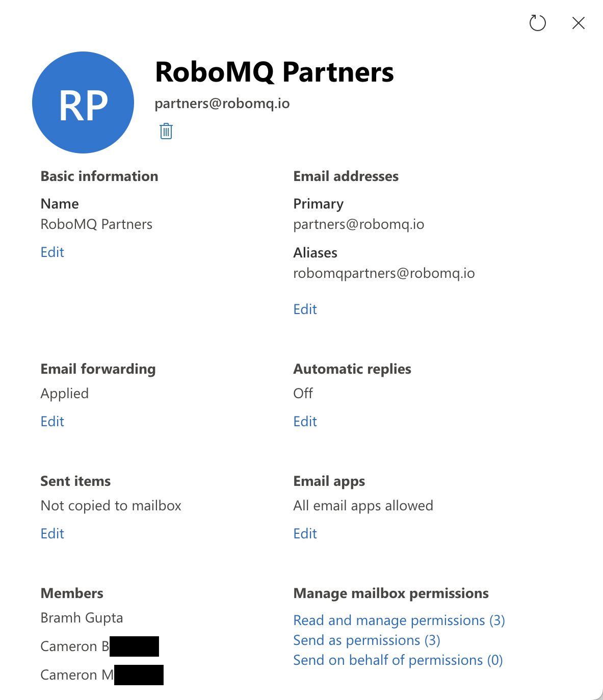The image size is (603, 700).
Task: Click the RoboMQ Partners title heading
Action: [x=274, y=72]
